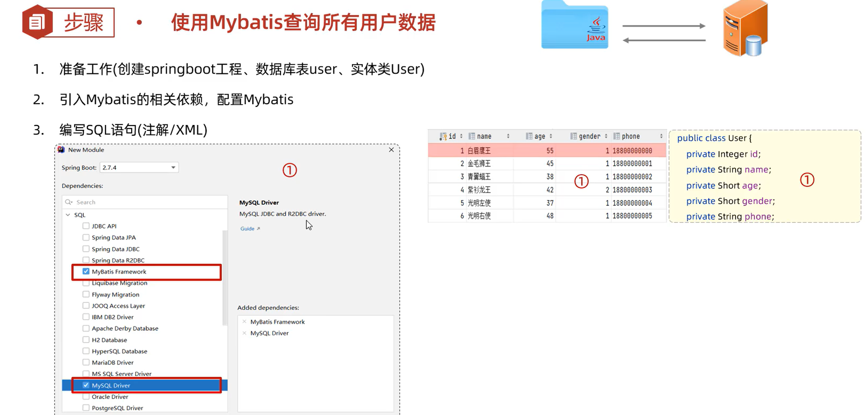Check the MariaDB Driver checkbox

[x=86, y=363]
